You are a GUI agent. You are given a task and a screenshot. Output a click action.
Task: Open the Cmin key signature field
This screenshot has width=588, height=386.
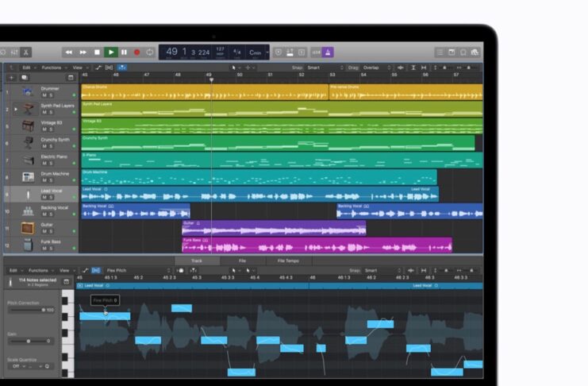255,52
